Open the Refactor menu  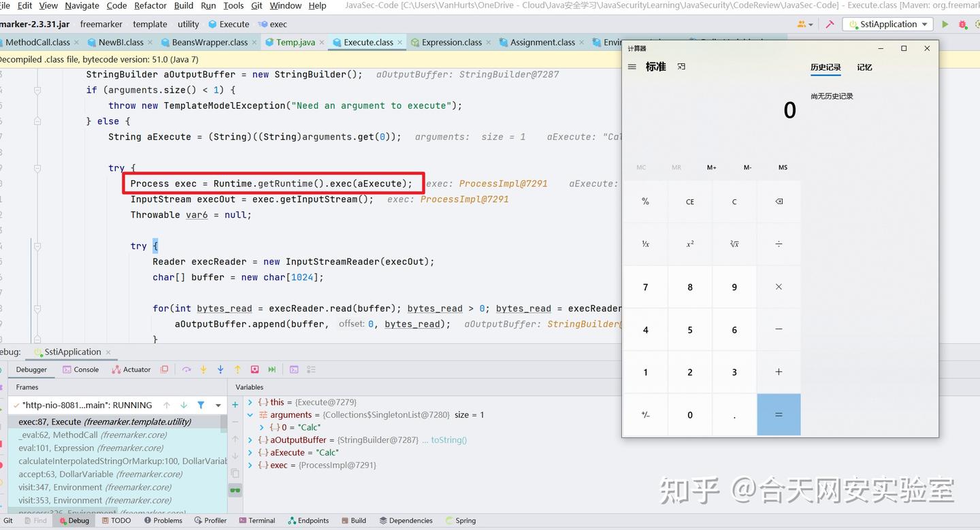pos(150,5)
